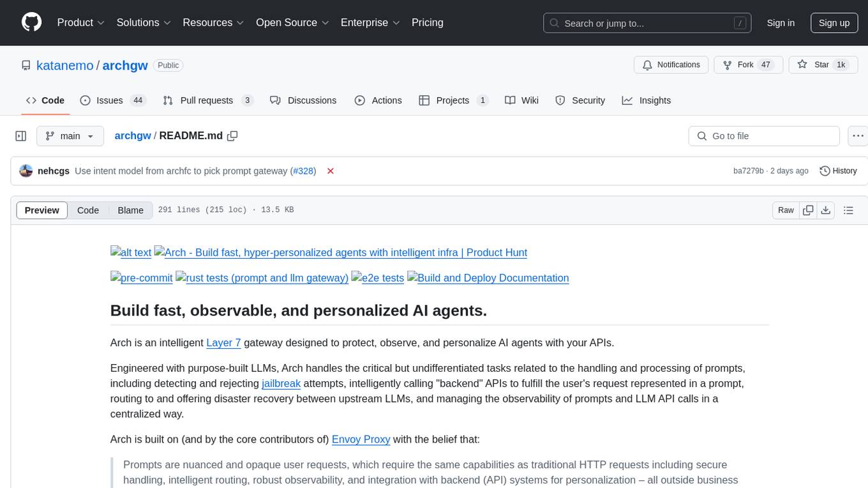Expand the Open Source menu
Image resolution: width=868 pixels, height=488 pixels.
tap(292, 22)
